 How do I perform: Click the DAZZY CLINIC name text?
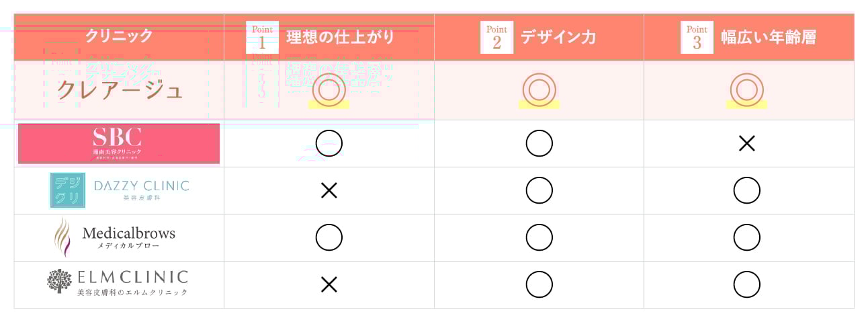(x=142, y=186)
